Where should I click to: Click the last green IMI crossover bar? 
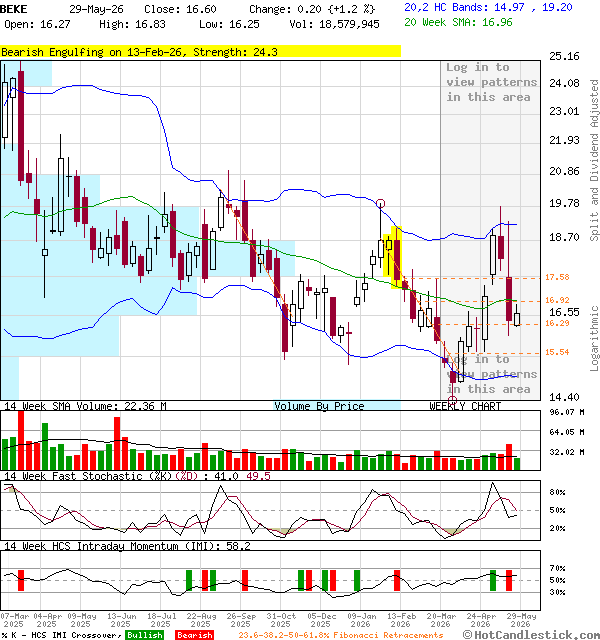click(x=493, y=580)
